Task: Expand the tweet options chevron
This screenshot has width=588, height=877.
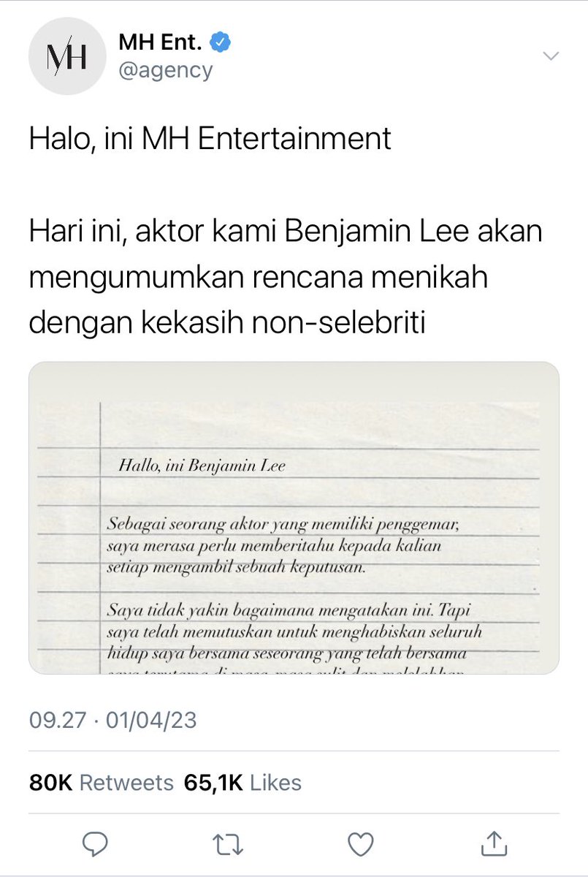Action: [551, 56]
